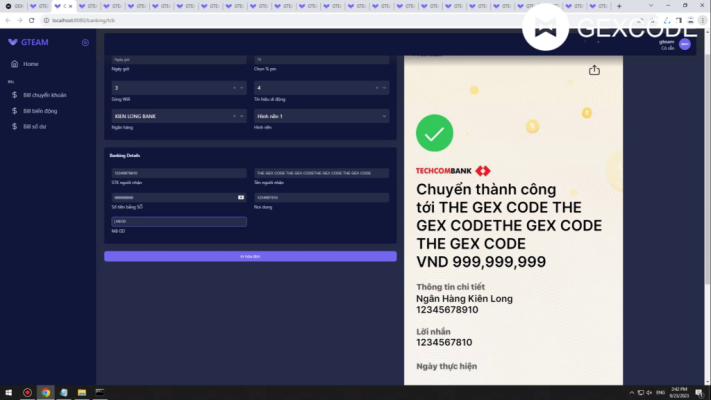
Task: Click the red record icon in taskbar
Action: pos(27,392)
